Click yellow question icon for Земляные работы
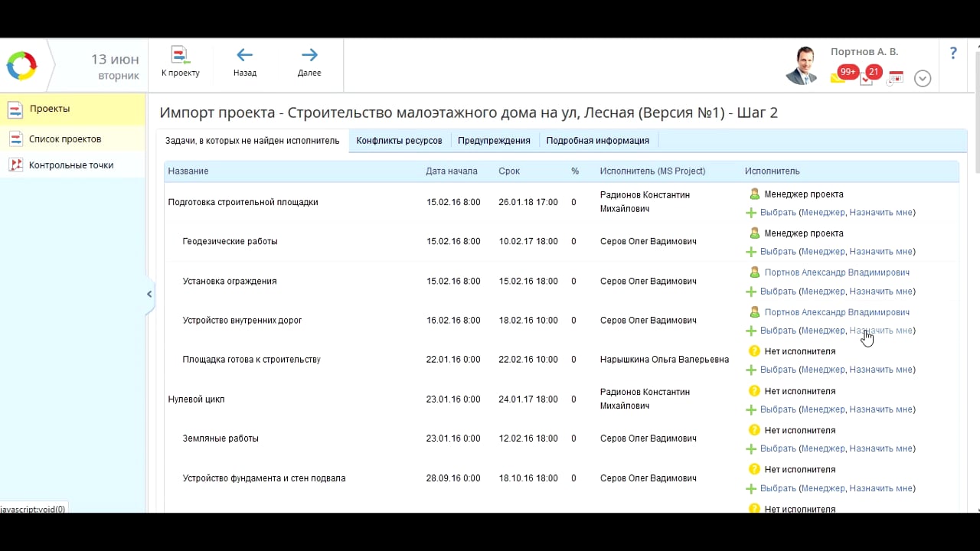This screenshot has height=551, width=980. tap(754, 430)
